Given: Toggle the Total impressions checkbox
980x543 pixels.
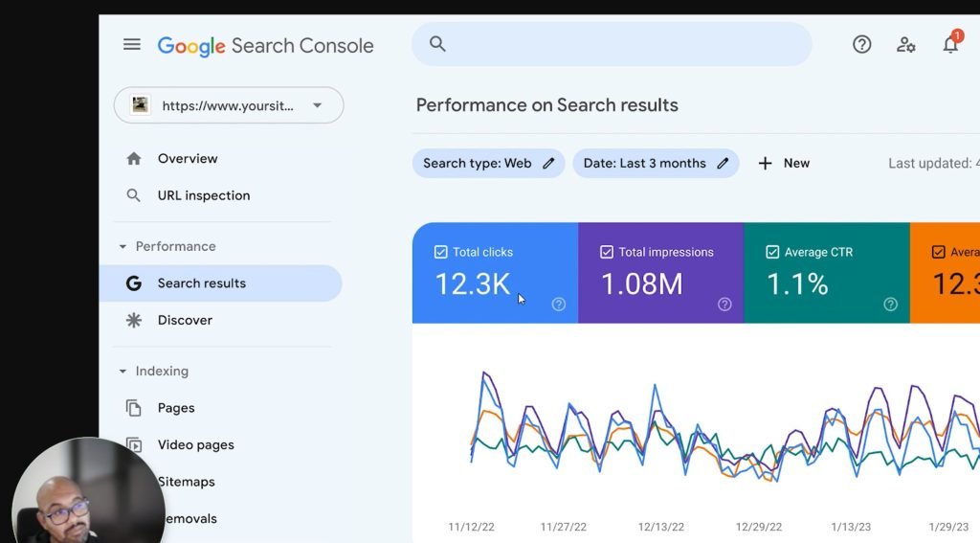Looking at the screenshot, I should click(606, 252).
